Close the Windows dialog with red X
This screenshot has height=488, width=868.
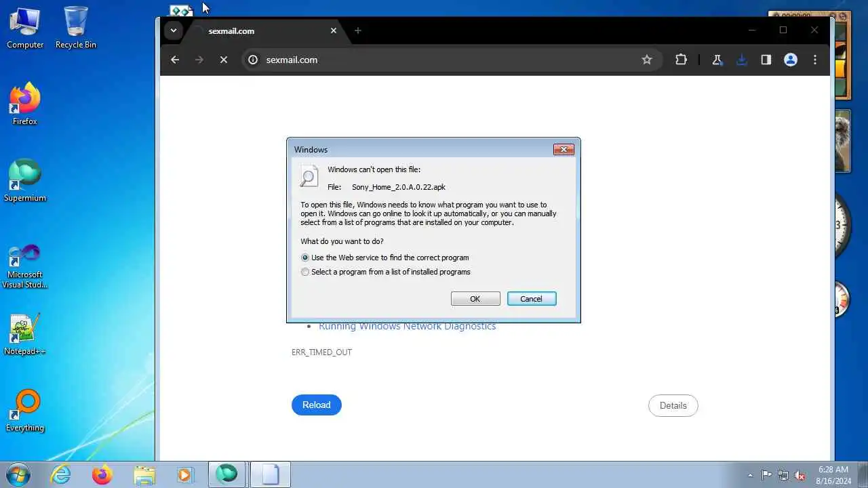click(x=564, y=150)
